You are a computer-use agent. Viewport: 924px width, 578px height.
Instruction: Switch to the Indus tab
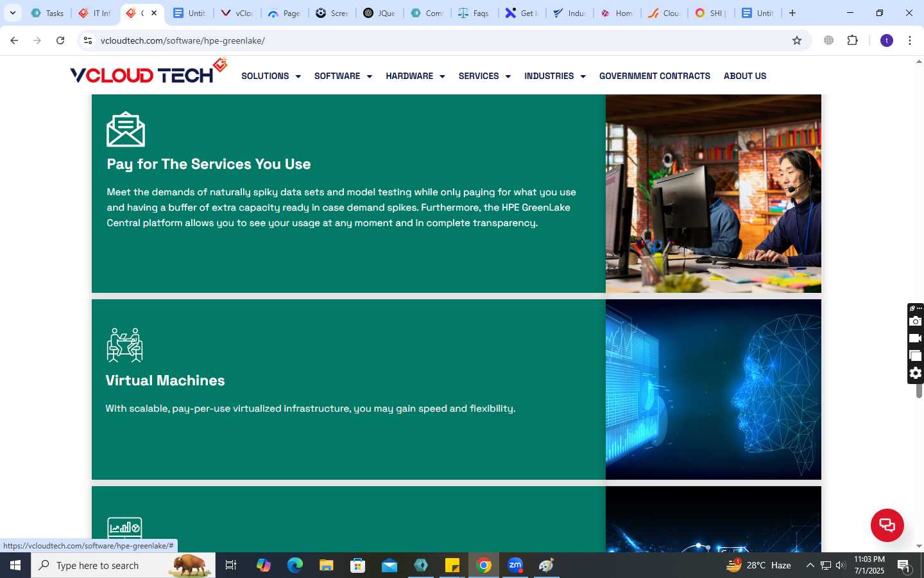570,13
